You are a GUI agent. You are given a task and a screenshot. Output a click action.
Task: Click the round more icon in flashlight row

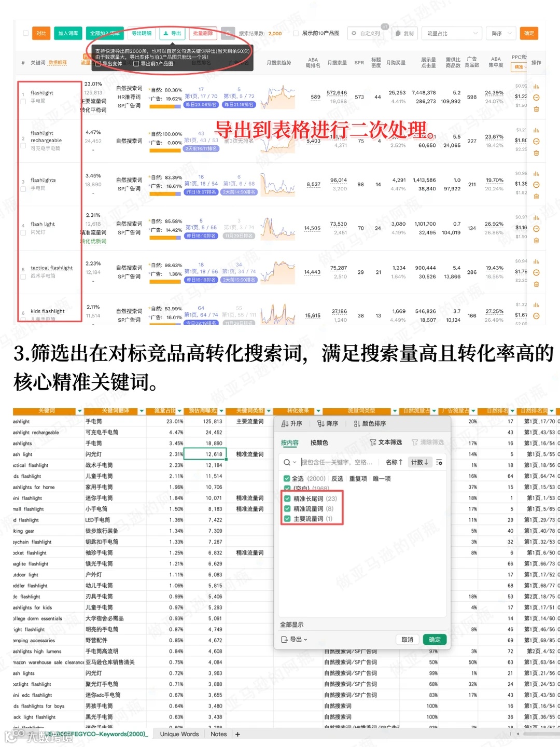536,98
